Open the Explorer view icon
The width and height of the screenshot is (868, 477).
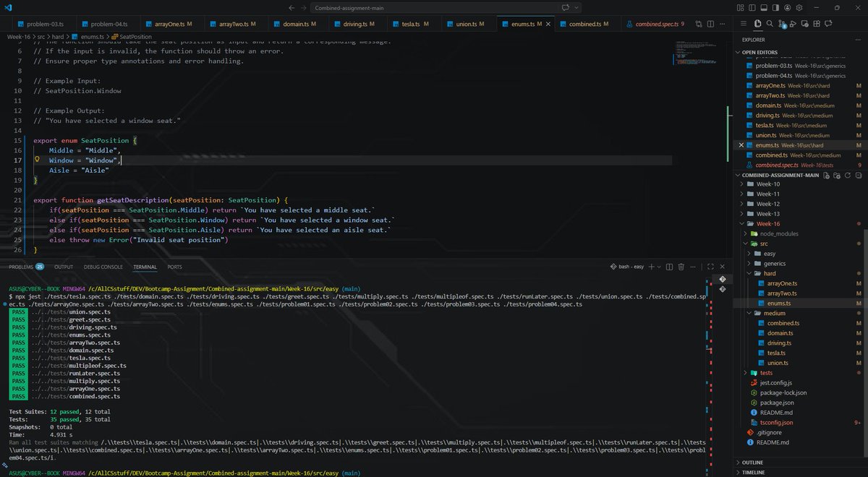coord(757,23)
